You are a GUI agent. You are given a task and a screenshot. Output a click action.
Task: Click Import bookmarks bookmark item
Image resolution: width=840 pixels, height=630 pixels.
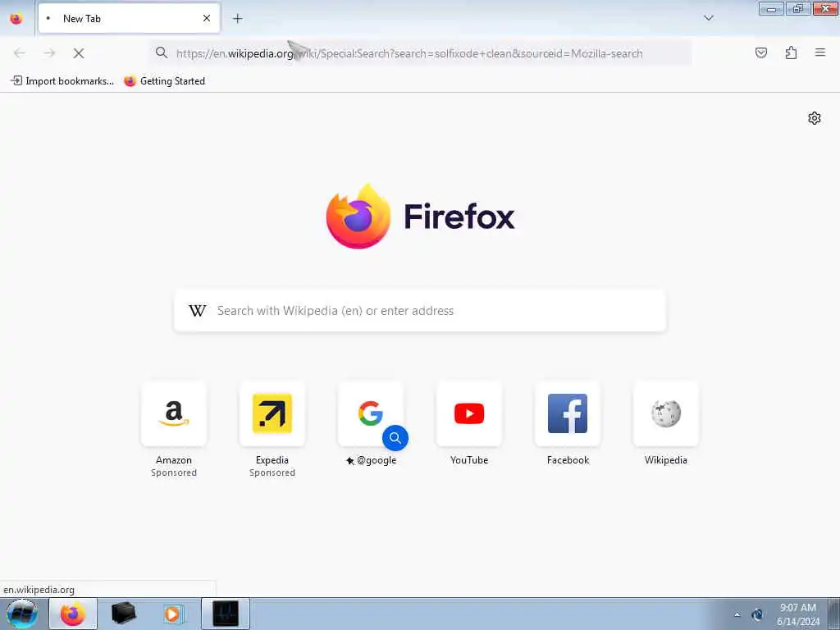(x=62, y=81)
